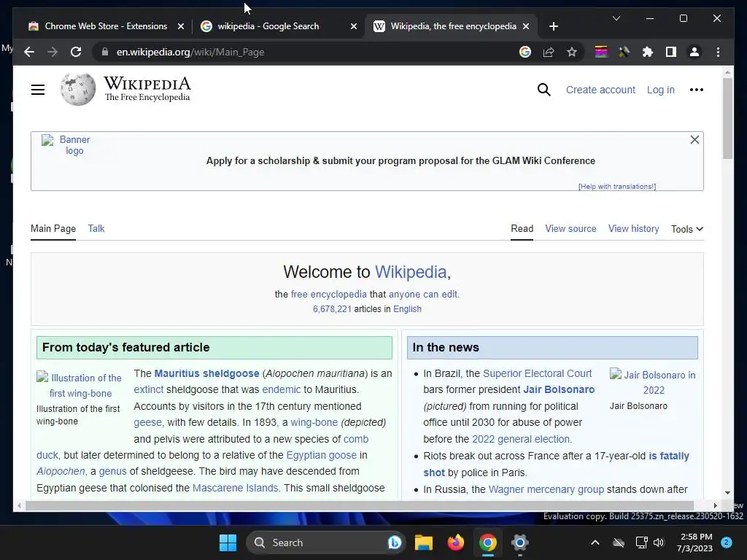Open Help with translations link

tap(617, 186)
